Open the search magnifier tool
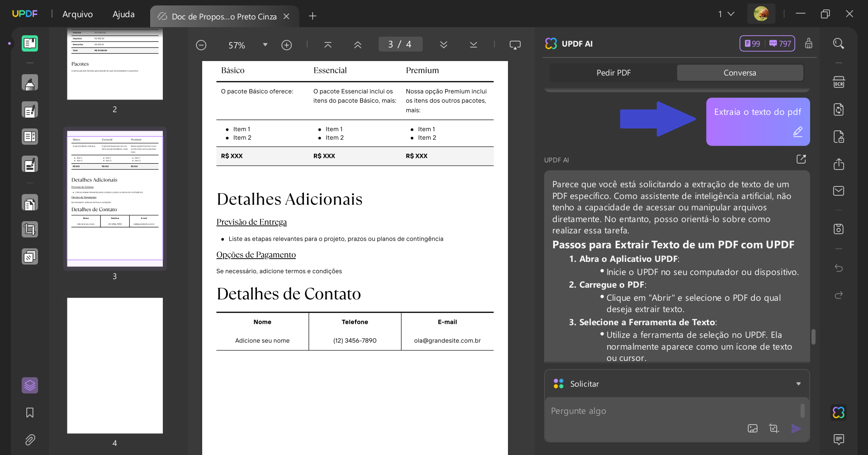868x455 pixels. coord(839,43)
